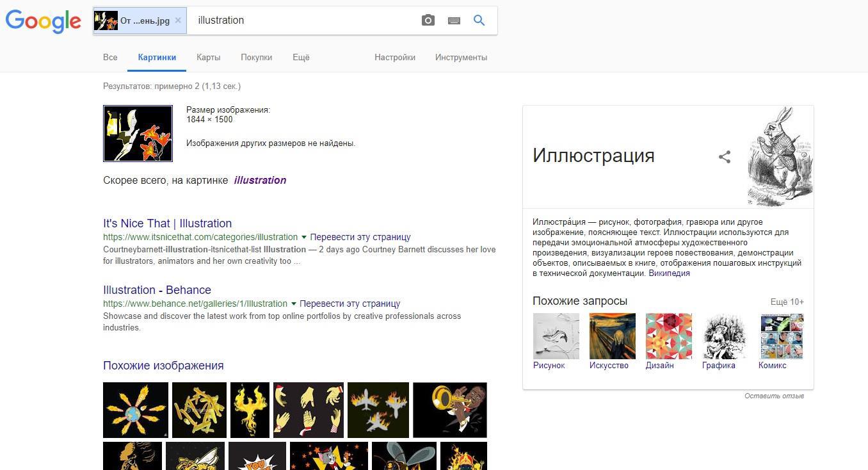Expand dropdown arrow next to behance.net URL

click(294, 304)
